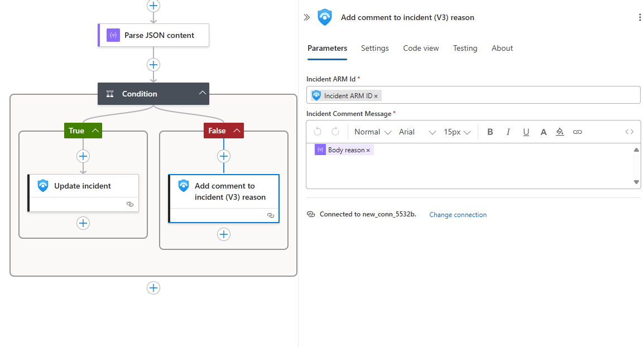The width and height of the screenshot is (644, 347).
Task: Click the shield icon on Add comment card
Action: (184, 186)
